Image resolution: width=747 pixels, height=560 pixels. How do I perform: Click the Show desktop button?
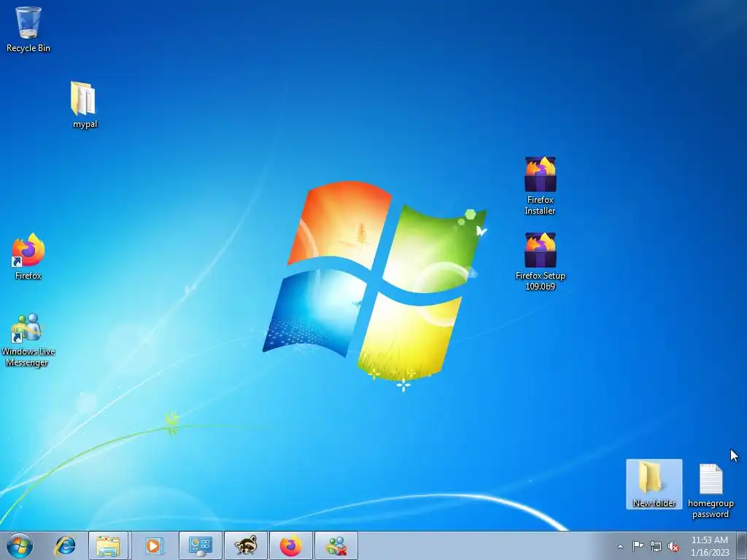point(742,545)
